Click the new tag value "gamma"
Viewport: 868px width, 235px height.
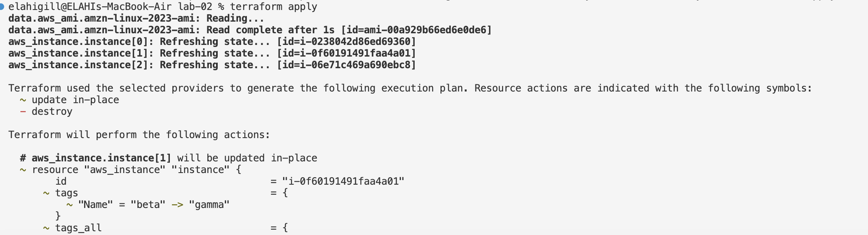[209, 205]
